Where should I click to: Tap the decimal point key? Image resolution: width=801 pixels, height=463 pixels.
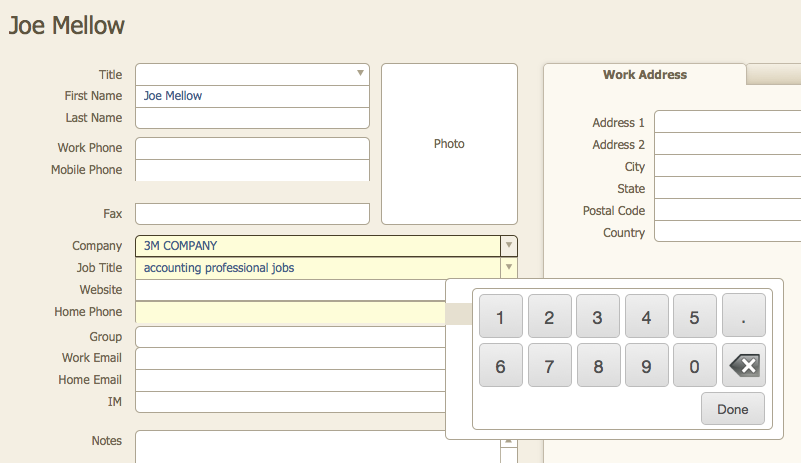(x=743, y=316)
